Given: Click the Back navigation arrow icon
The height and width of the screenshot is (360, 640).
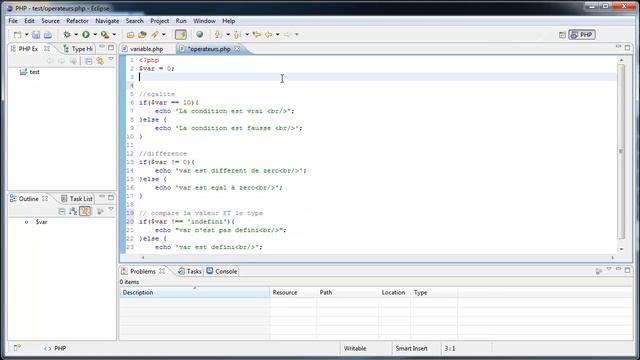Looking at the screenshot, I should [x=268, y=35].
